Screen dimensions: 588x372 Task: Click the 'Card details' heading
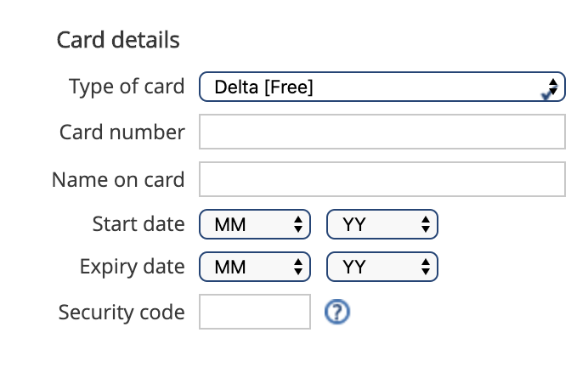(x=118, y=40)
